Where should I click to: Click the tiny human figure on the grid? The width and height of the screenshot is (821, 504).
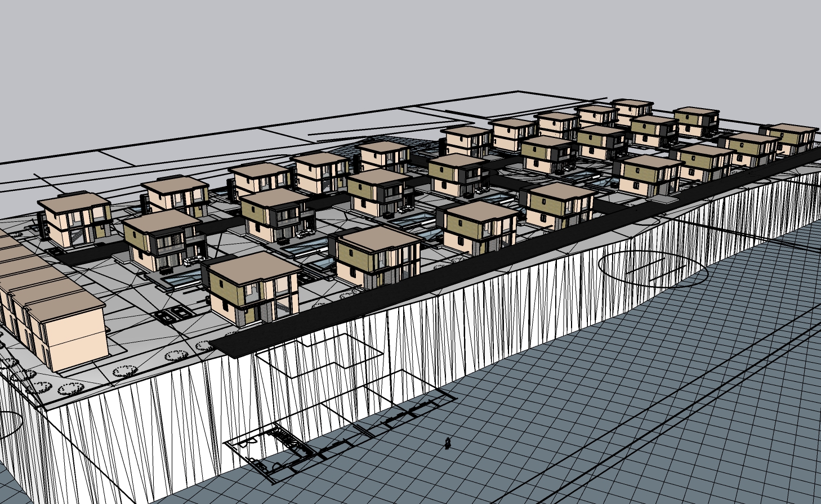(x=448, y=443)
